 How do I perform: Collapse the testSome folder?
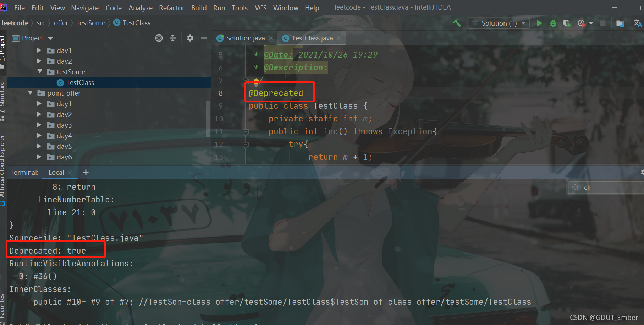(40, 72)
